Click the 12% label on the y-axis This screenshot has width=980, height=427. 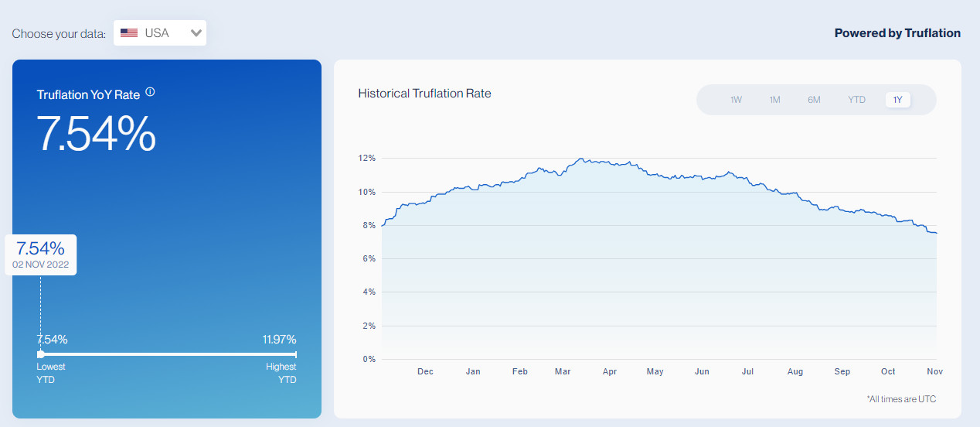pyautogui.click(x=366, y=159)
